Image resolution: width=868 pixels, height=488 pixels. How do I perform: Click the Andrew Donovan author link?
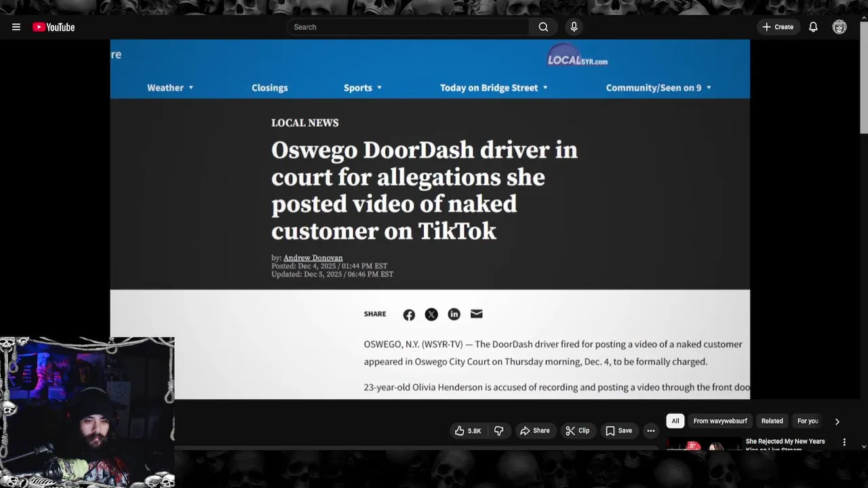point(313,258)
